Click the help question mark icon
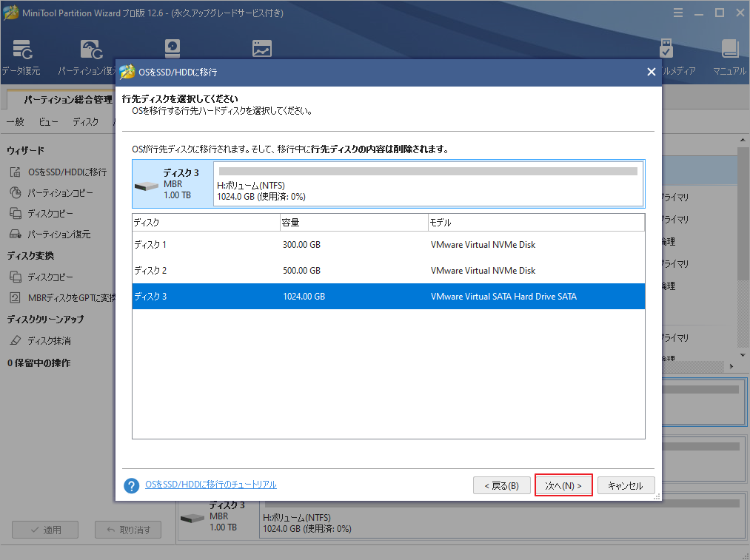This screenshot has height=560, width=750. (x=131, y=484)
